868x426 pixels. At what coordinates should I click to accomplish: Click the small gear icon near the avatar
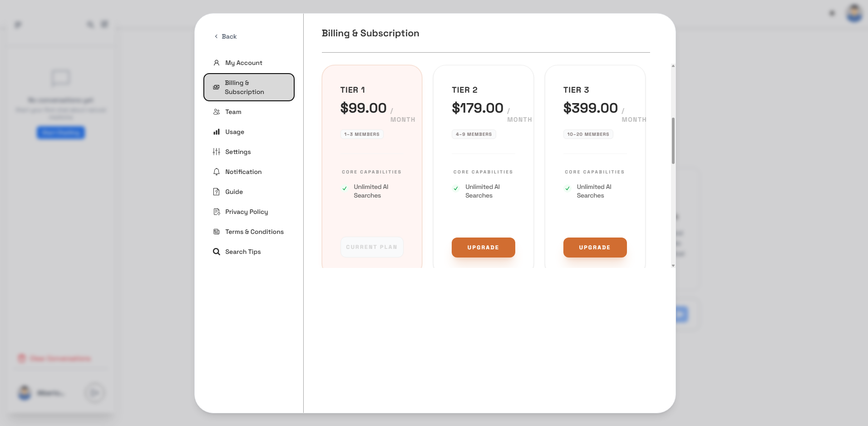pyautogui.click(x=832, y=13)
